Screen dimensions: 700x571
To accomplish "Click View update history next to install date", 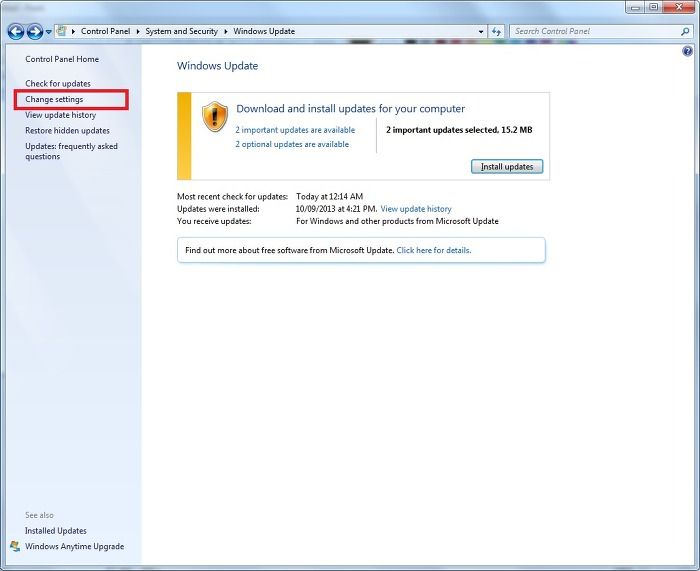I will pos(416,209).
